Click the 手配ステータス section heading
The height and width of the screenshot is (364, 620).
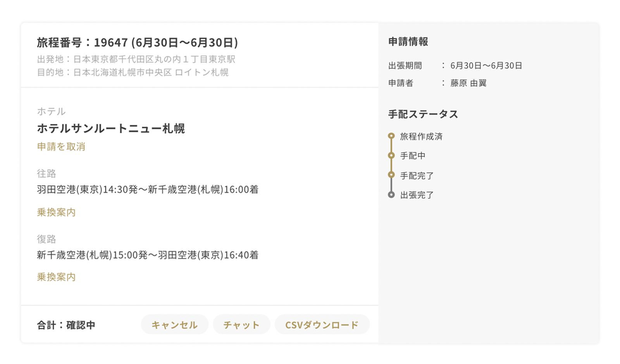point(423,114)
